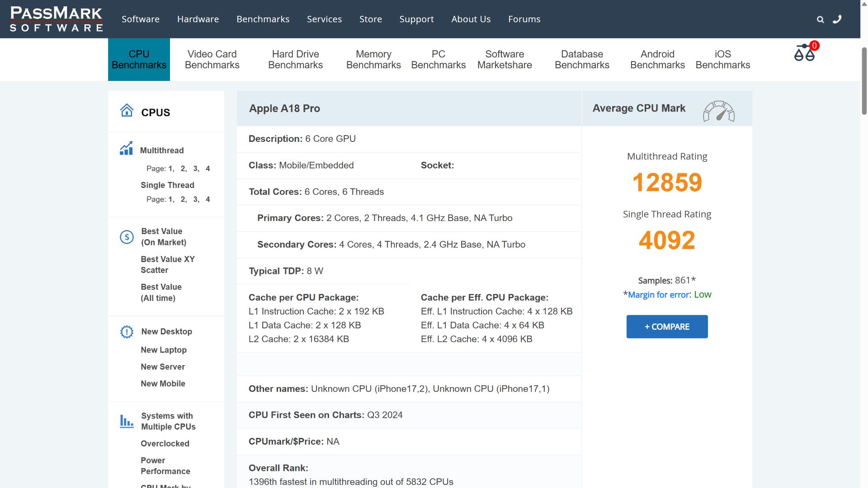This screenshot has width=868, height=488.
Task: Click the Best Value dollar icon
Action: (x=127, y=237)
